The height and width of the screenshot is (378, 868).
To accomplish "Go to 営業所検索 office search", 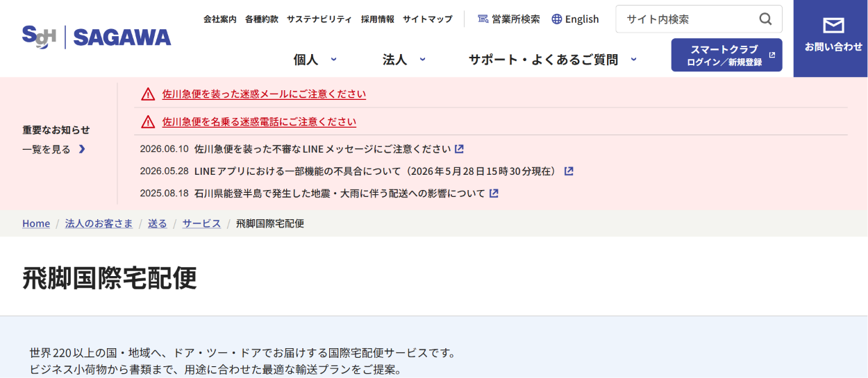I will (509, 19).
